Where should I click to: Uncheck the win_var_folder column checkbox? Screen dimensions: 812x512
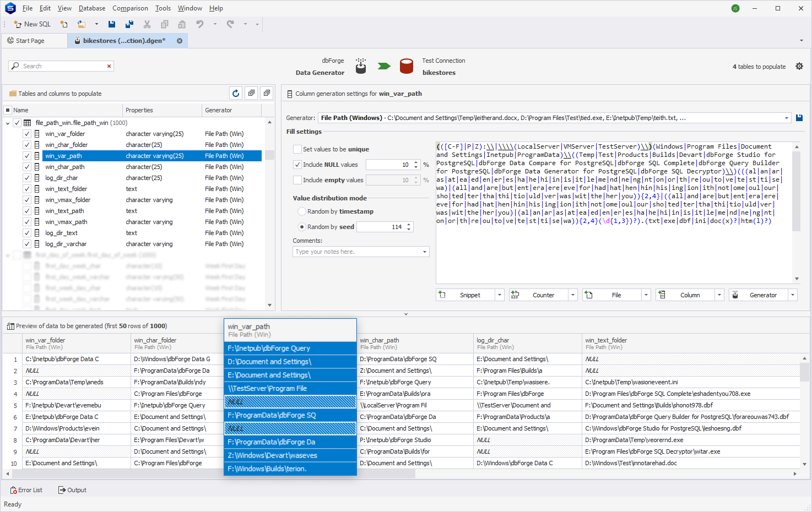tap(26, 134)
